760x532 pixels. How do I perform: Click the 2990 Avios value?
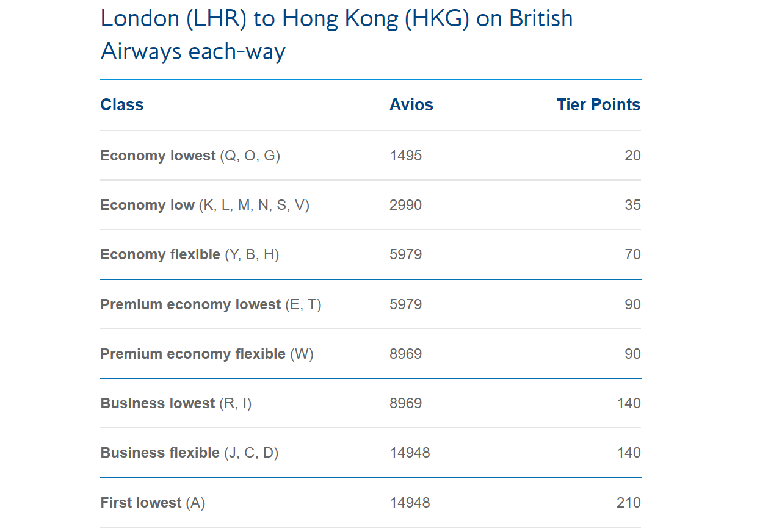point(406,205)
